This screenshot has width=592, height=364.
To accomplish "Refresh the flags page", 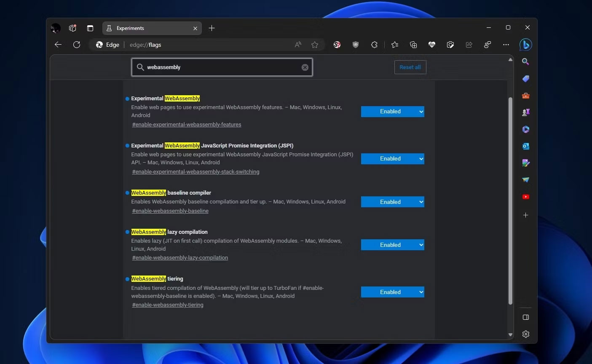I will (x=77, y=45).
